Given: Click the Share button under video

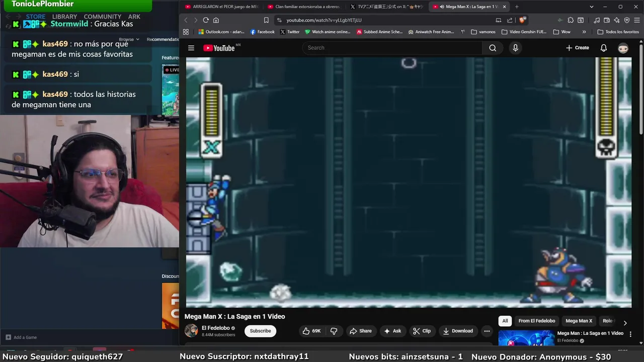Looking at the screenshot, I should [360, 331].
